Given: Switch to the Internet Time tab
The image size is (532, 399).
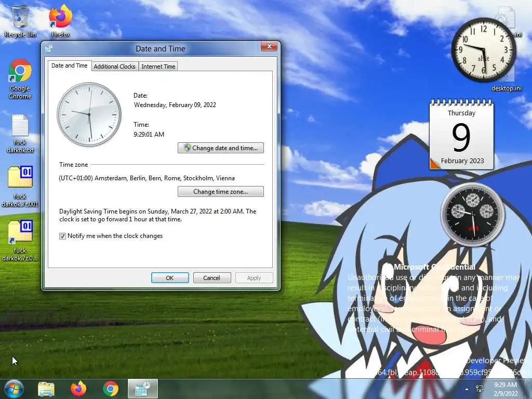Looking at the screenshot, I should point(158,66).
